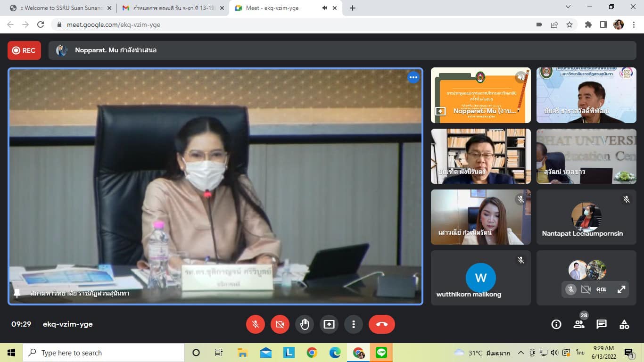Open the in-call chat panel
644x362 pixels.
click(x=602, y=324)
